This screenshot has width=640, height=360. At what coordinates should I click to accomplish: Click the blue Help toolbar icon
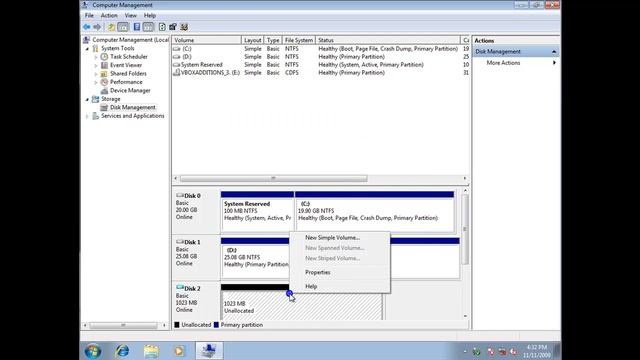(x=137, y=27)
